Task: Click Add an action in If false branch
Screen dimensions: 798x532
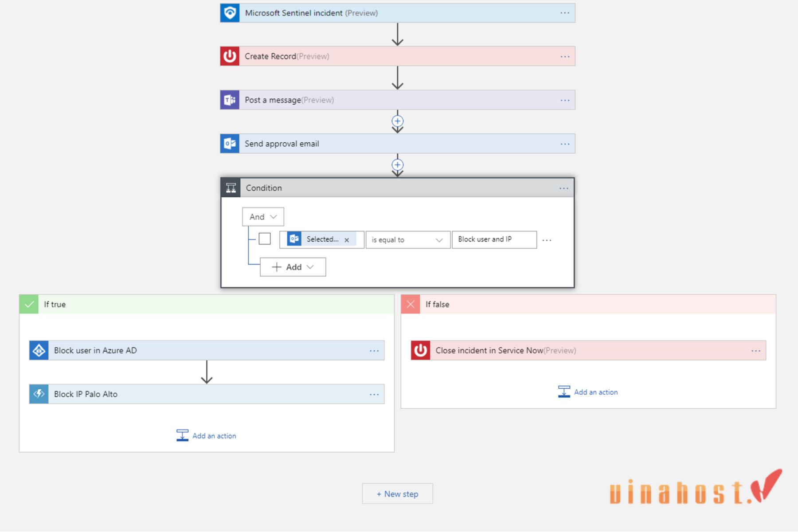Action: (588, 392)
